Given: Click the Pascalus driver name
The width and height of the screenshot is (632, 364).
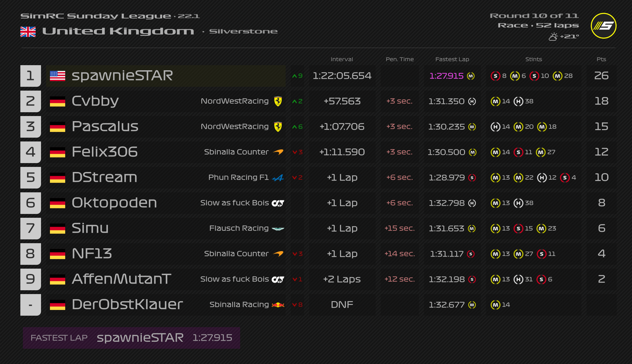Looking at the screenshot, I should (x=105, y=127).
